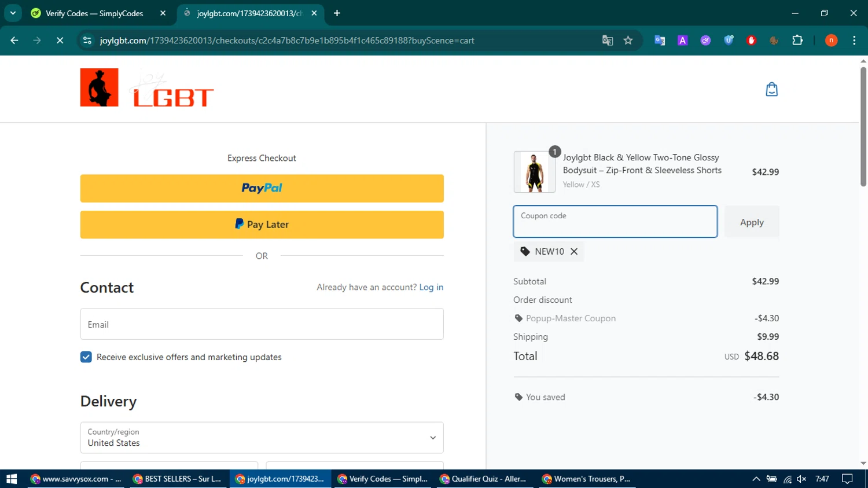Bookmark this page with the star
868x488 pixels.
[628, 41]
